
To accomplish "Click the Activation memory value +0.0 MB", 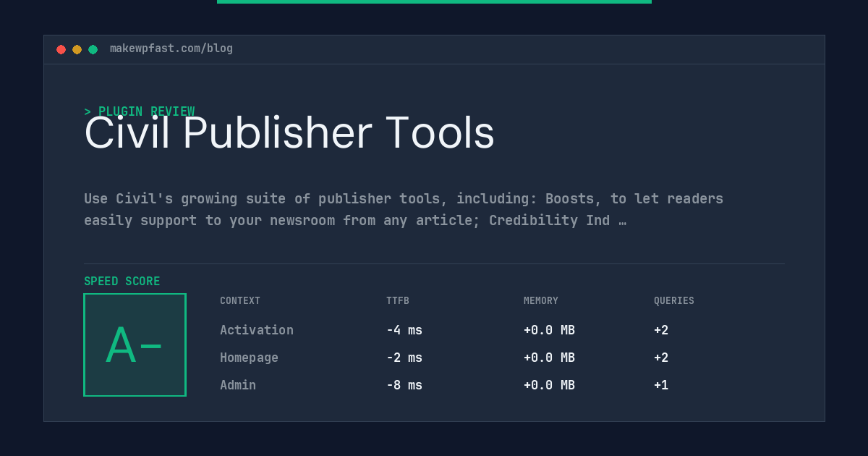I will 549,330.
